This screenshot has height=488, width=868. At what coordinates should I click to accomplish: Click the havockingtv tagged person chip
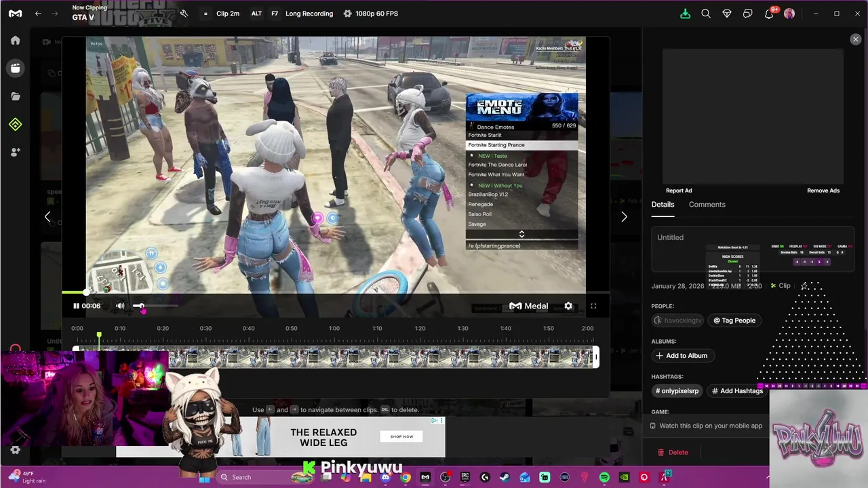click(x=677, y=321)
